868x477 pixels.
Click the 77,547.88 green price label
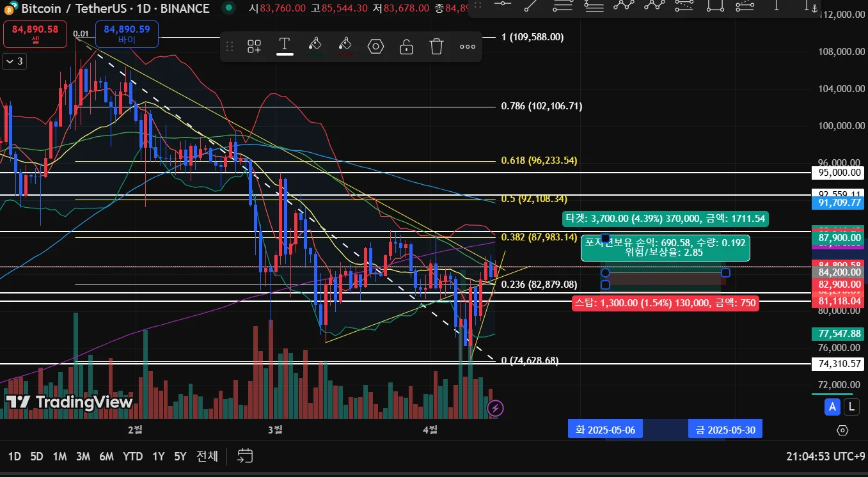click(837, 334)
